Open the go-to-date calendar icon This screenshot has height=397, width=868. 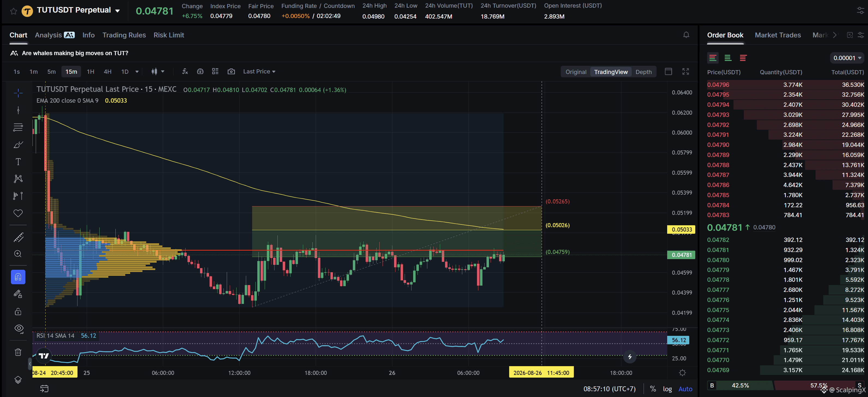coord(44,389)
